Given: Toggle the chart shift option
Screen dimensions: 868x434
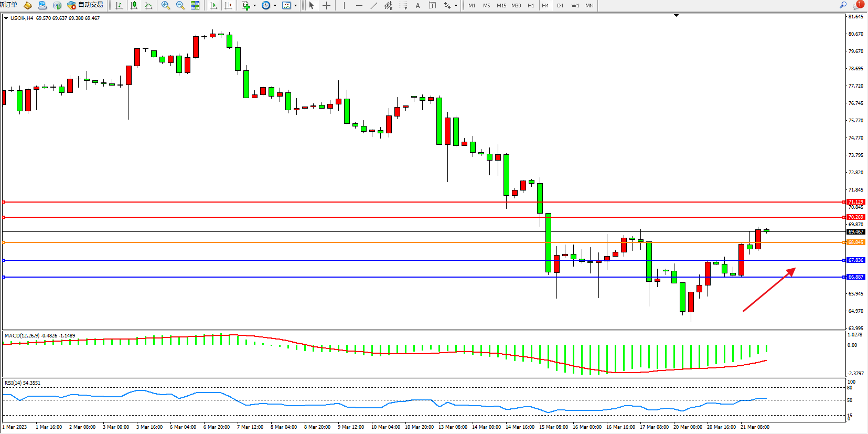Looking at the screenshot, I should [x=228, y=5].
